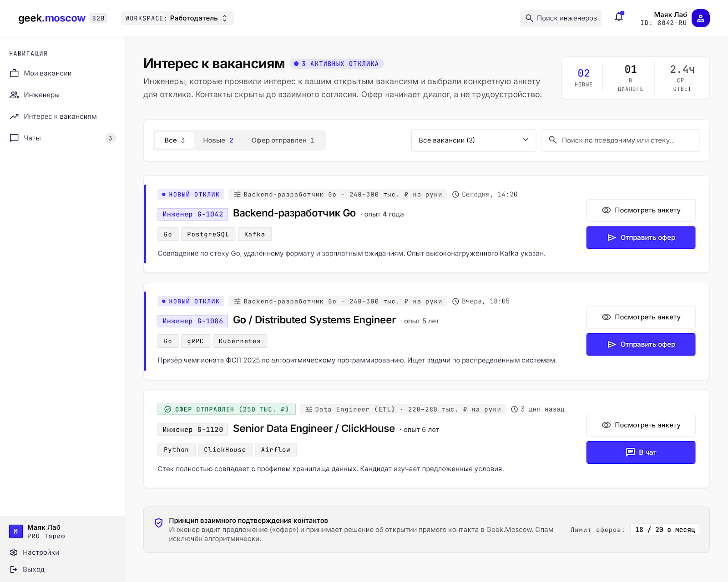Expand the Workspace Работодатель switcher
Viewport: 728px width, 582px height.
pyautogui.click(x=177, y=18)
